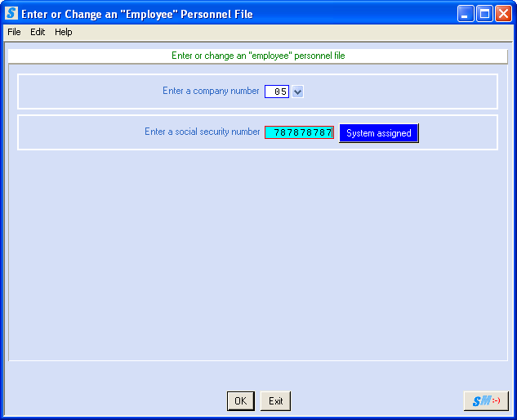Maximize the Personnel File window
This screenshot has height=420, width=517.
pyautogui.click(x=484, y=14)
